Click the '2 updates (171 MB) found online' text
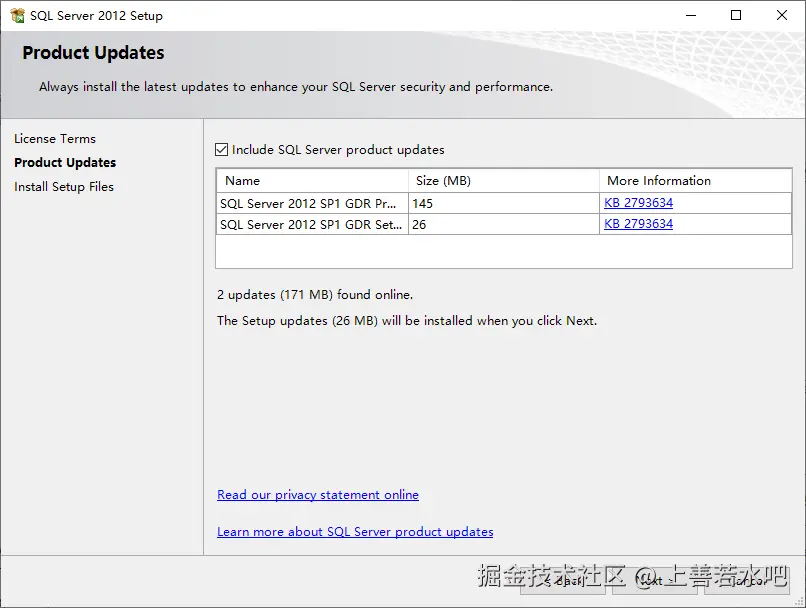Screen dimensions: 806x608 (315, 294)
